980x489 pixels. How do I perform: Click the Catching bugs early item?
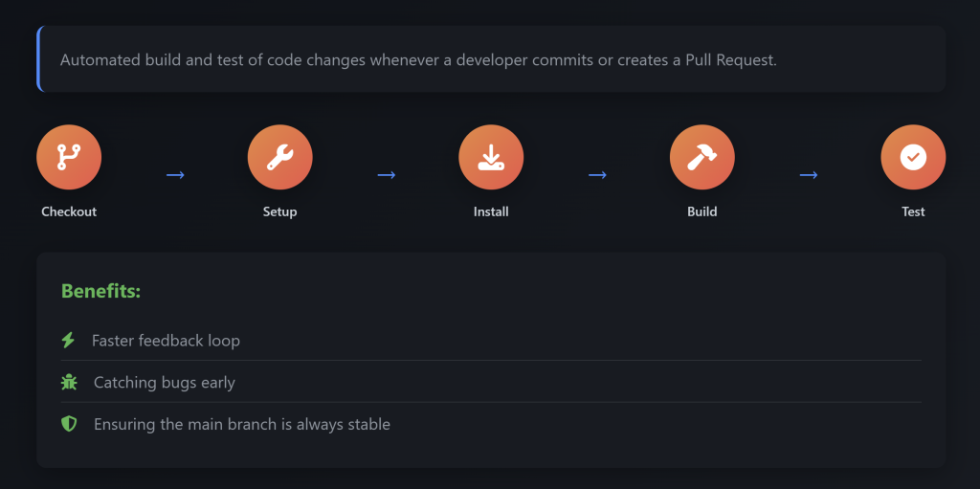pyautogui.click(x=165, y=383)
